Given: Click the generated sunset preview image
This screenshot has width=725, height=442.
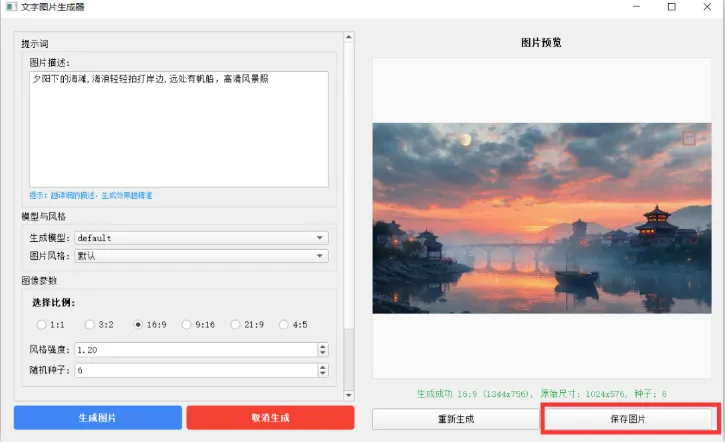Looking at the screenshot, I should pyautogui.click(x=542, y=218).
